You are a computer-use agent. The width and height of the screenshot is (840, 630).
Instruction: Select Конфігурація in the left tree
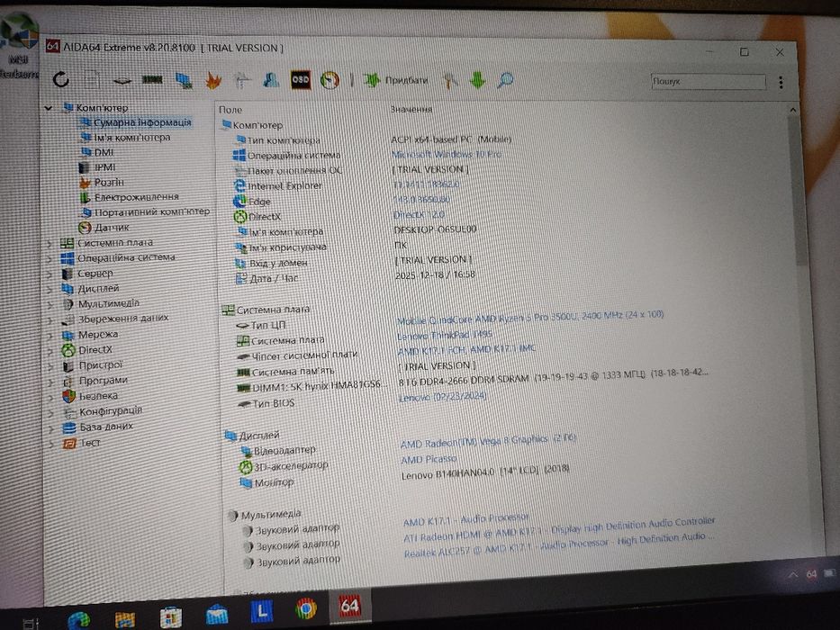tap(103, 411)
